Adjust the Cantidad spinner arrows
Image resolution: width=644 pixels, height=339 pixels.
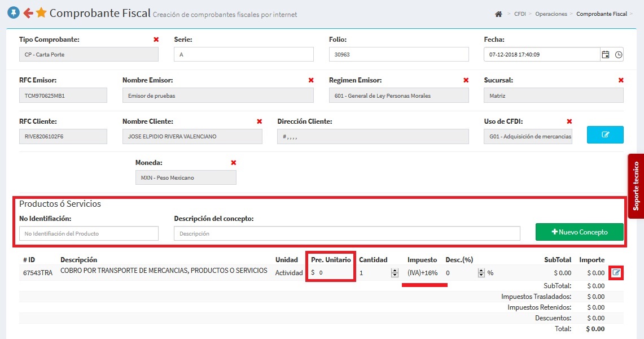[394, 273]
